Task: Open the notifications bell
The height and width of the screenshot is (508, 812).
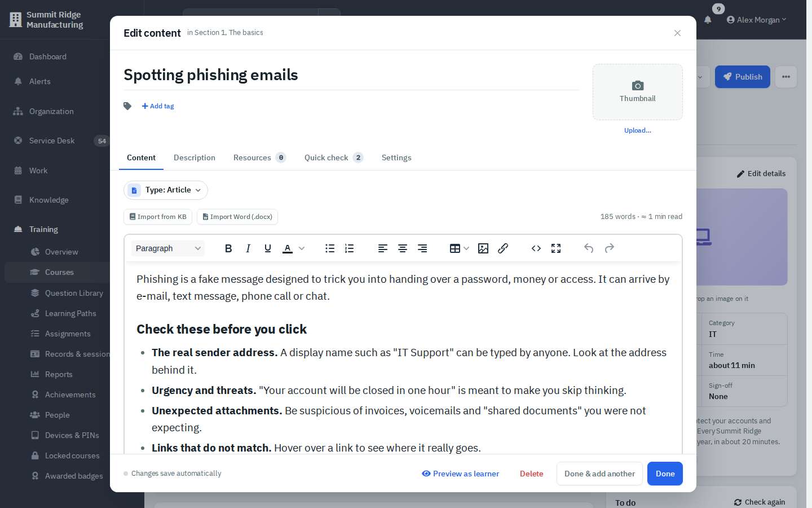Action: pos(708,20)
